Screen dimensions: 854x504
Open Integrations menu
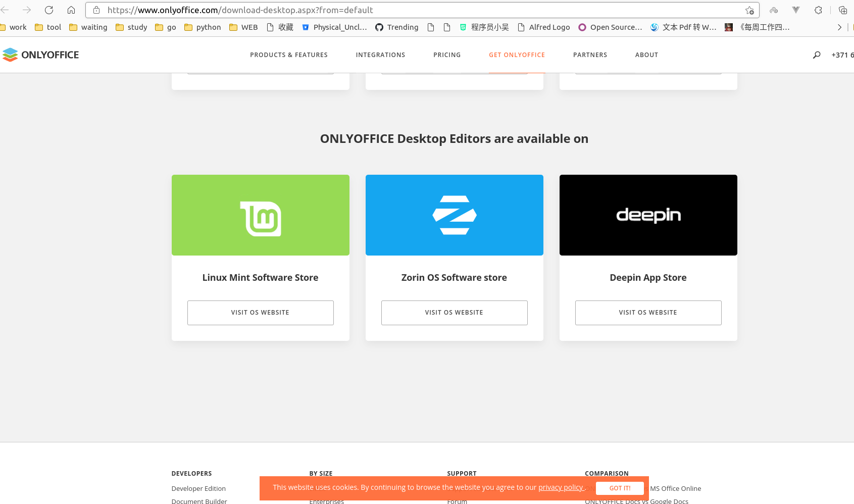380,55
